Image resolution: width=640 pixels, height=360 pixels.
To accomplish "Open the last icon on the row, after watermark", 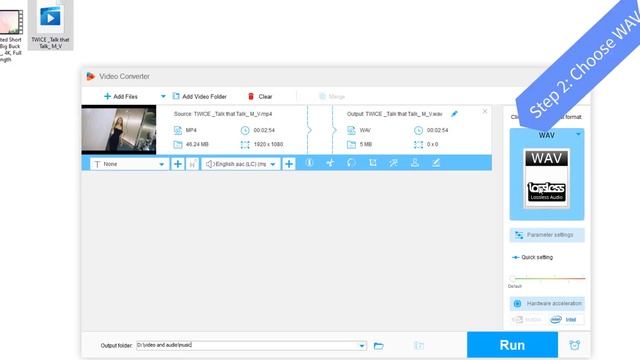I will click(x=436, y=163).
